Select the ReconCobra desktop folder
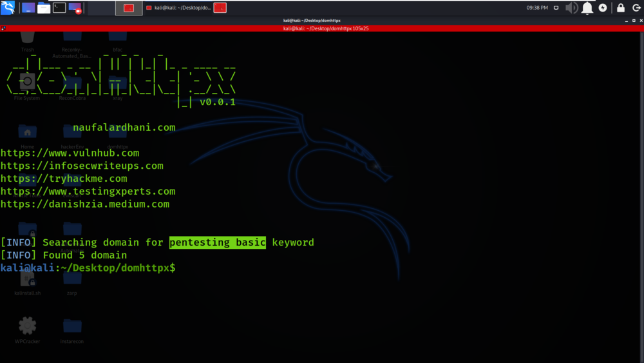 (72, 88)
